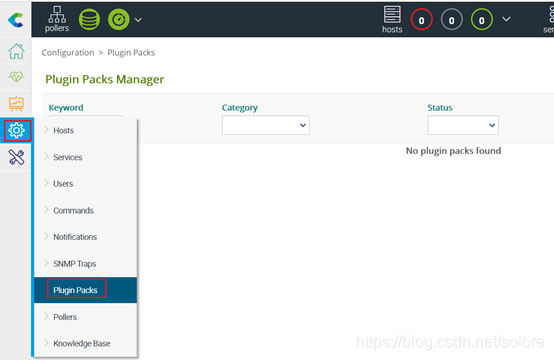Open the Hosts menu item
Image resolution: width=554 pixels, height=360 pixels.
click(86, 130)
